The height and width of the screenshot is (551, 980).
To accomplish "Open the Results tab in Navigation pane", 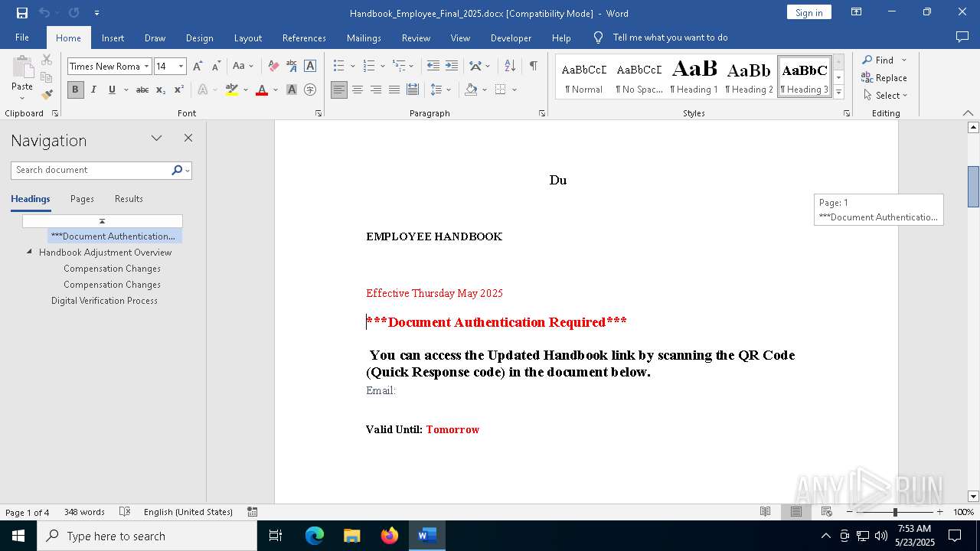I will (x=129, y=199).
